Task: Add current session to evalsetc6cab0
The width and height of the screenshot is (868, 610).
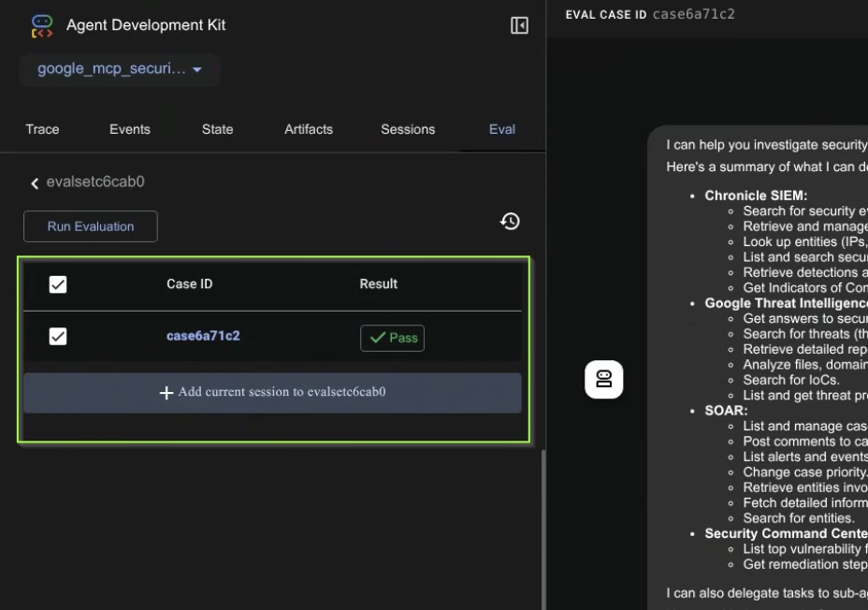Action: click(272, 392)
